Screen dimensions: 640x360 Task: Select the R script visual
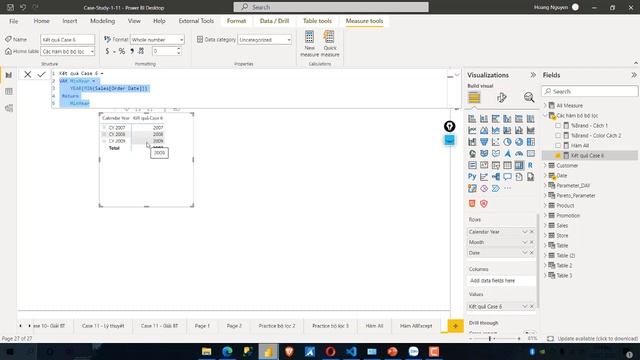tap(530, 165)
